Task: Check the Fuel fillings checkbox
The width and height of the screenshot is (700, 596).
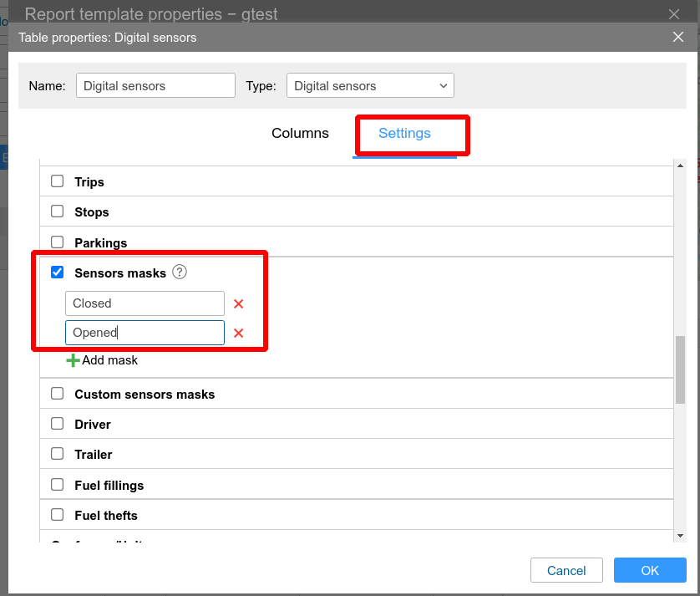Action: tap(58, 485)
